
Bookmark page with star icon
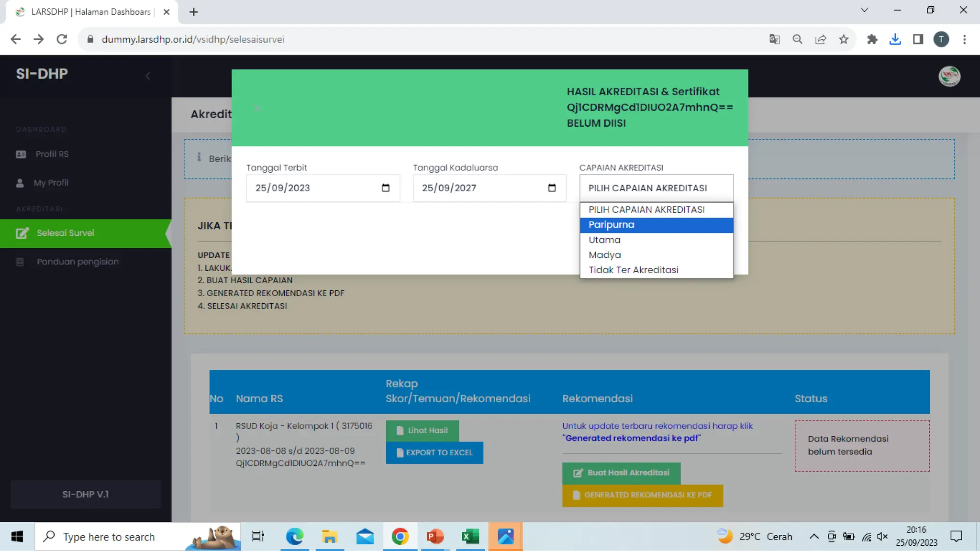click(x=844, y=39)
